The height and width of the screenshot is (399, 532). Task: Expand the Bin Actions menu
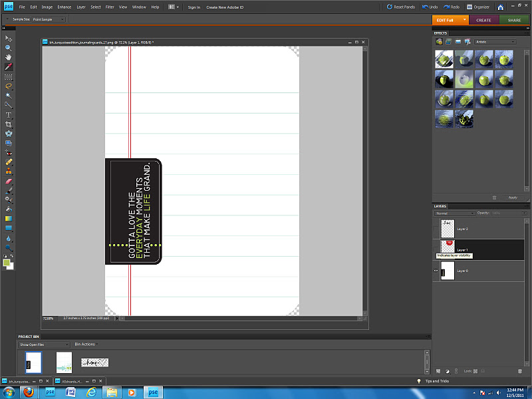pyautogui.click(x=86, y=344)
